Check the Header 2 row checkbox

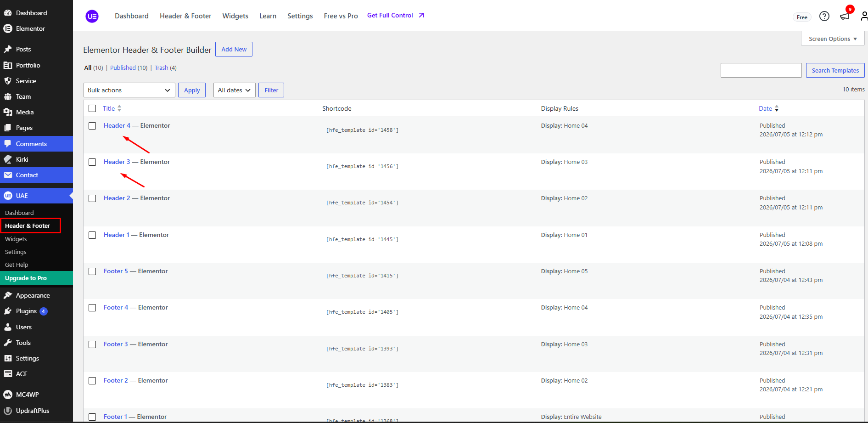tap(92, 198)
